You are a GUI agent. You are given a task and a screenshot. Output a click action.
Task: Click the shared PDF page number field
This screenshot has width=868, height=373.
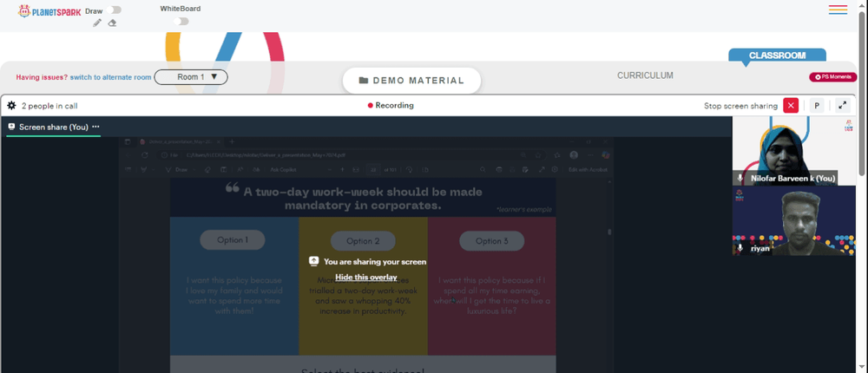click(x=374, y=169)
